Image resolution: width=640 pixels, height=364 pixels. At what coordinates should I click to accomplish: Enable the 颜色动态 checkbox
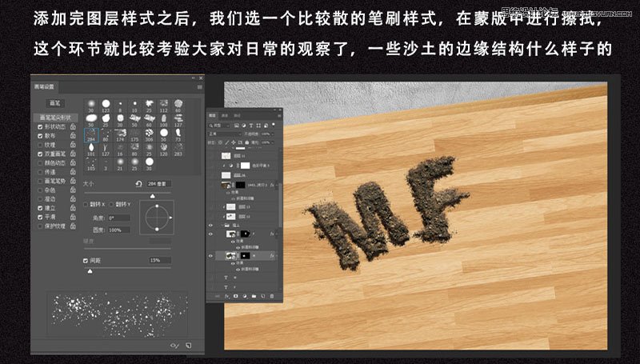[40, 163]
